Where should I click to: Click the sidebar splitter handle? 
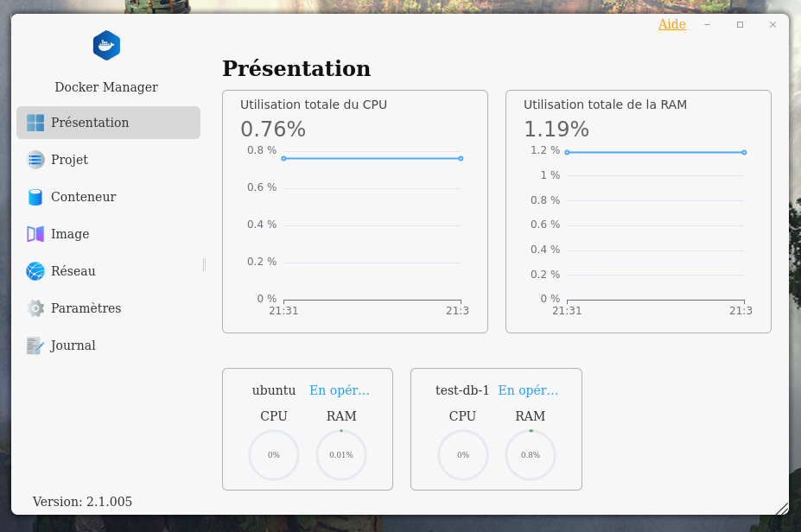pyautogui.click(x=204, y=264)
